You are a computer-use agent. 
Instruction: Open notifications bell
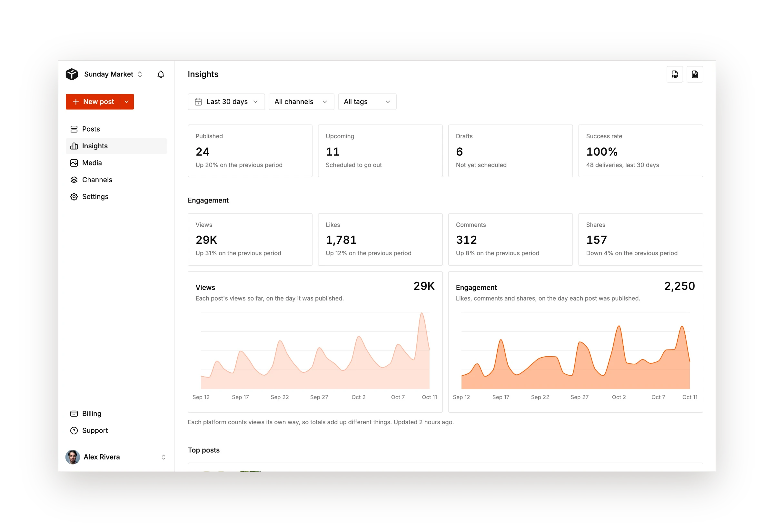point(161,74)
